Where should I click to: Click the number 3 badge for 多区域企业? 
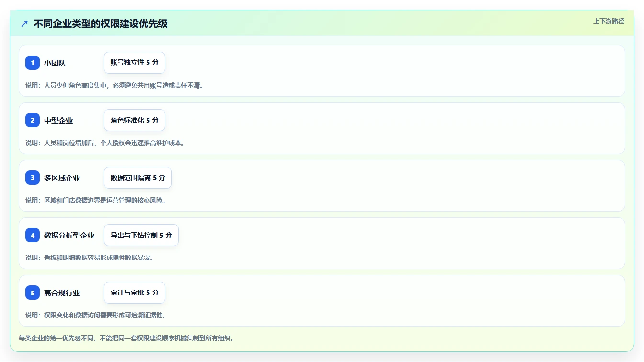[33, 178]
